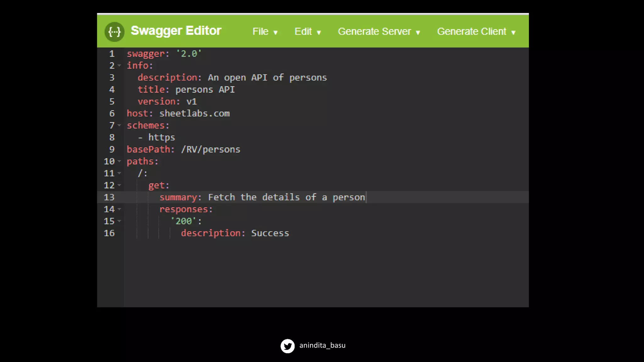Collapse the responses block on line 14

tap(119, 209)
